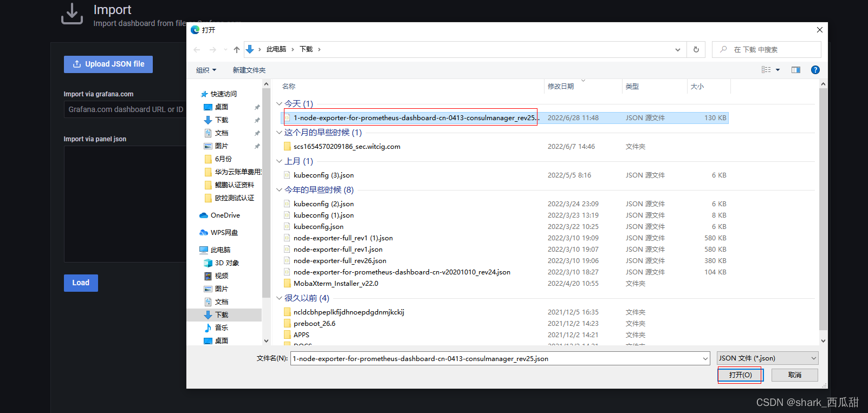This screenshot has height=413, width=868.
Task: Collapse the 这个月的早些时候 (1) group
Action: point(279,132)
